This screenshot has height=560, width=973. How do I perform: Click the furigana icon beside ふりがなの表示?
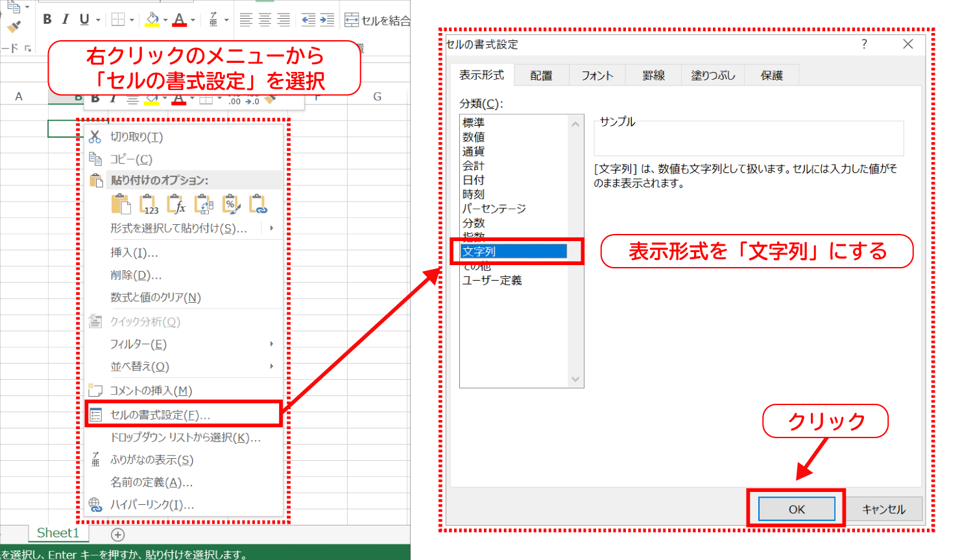coord(95,460)
